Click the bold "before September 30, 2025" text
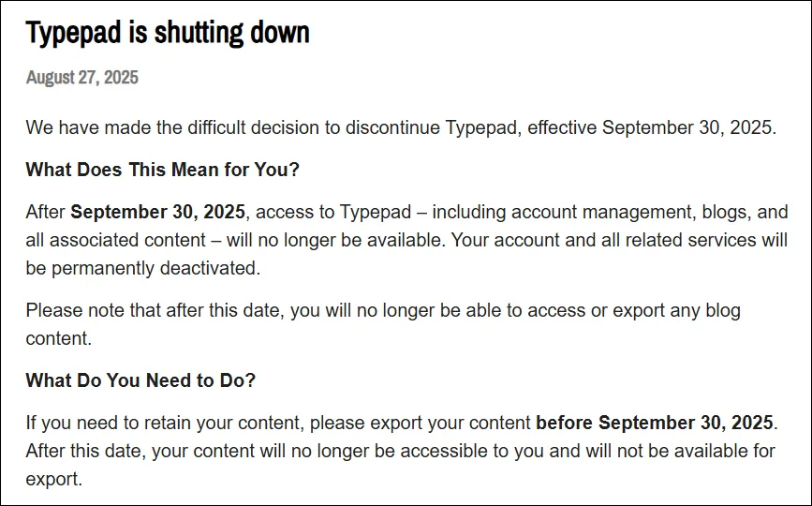Viewport: 812px width, 506px height. pos(655,424)
